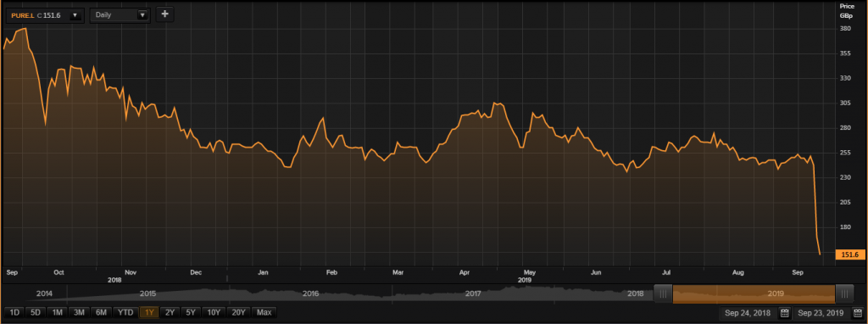Click the Price GBp axis title

pyautogui.click(x=847, y=10)
